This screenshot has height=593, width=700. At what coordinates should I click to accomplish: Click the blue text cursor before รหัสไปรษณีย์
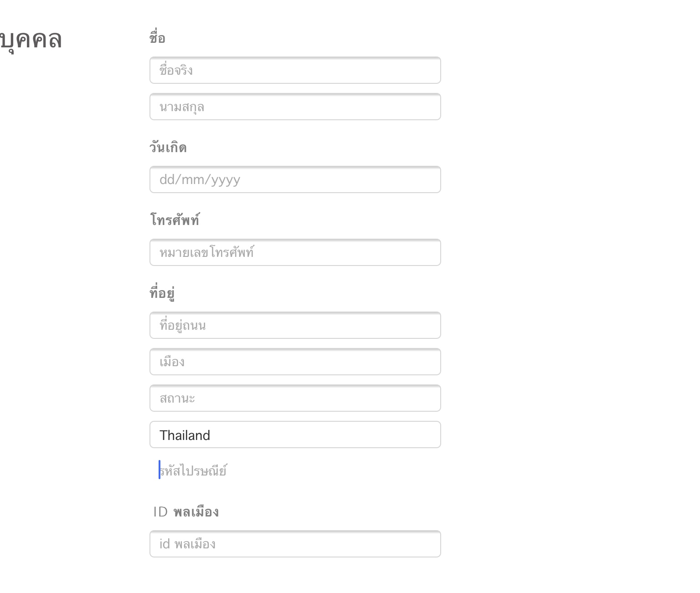coord(160,470)
